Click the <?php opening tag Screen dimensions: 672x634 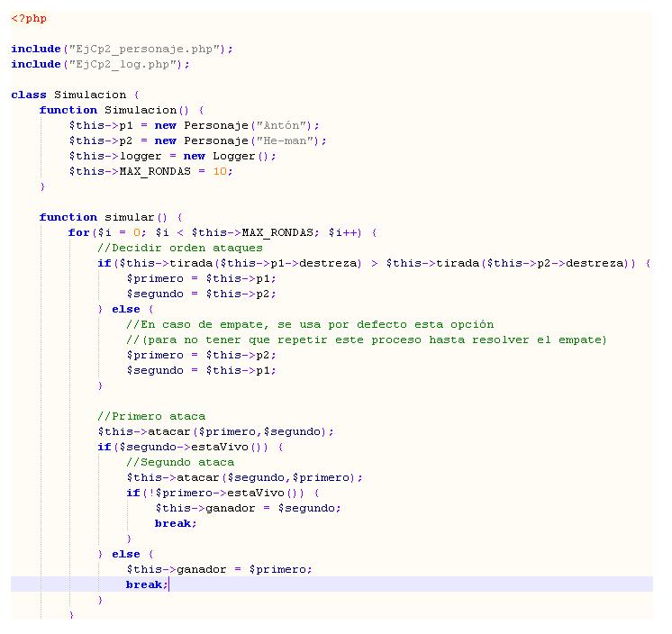coord(29,18)
